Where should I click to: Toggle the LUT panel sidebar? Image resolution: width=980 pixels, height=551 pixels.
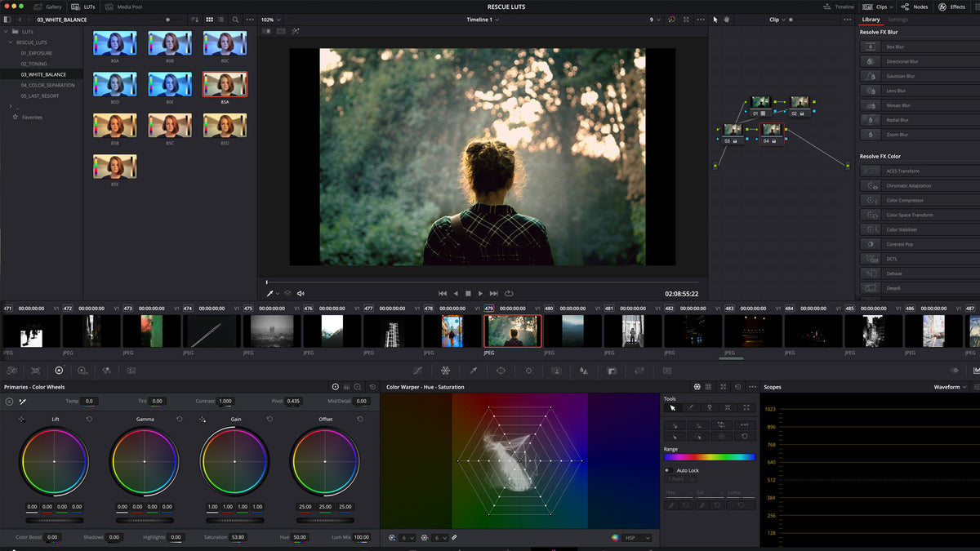click(x=7, y=19)
